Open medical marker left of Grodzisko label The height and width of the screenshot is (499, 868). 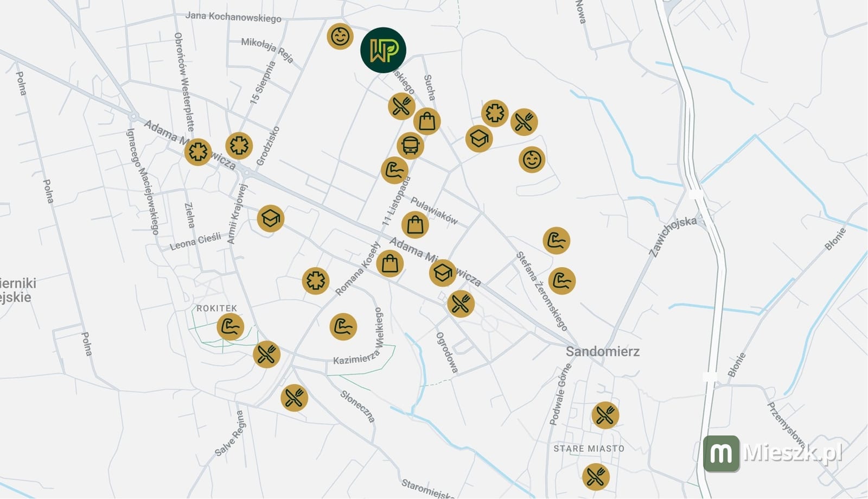click(239, 146)
